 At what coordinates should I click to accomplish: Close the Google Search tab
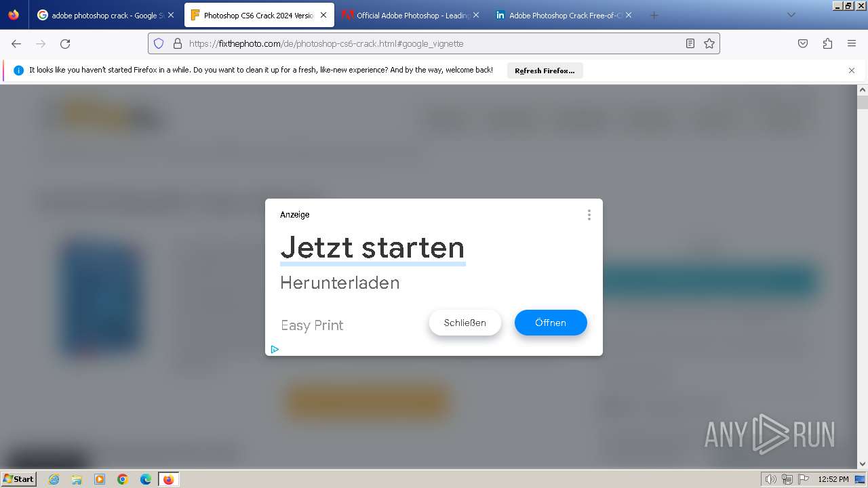[x=171, y=15]
